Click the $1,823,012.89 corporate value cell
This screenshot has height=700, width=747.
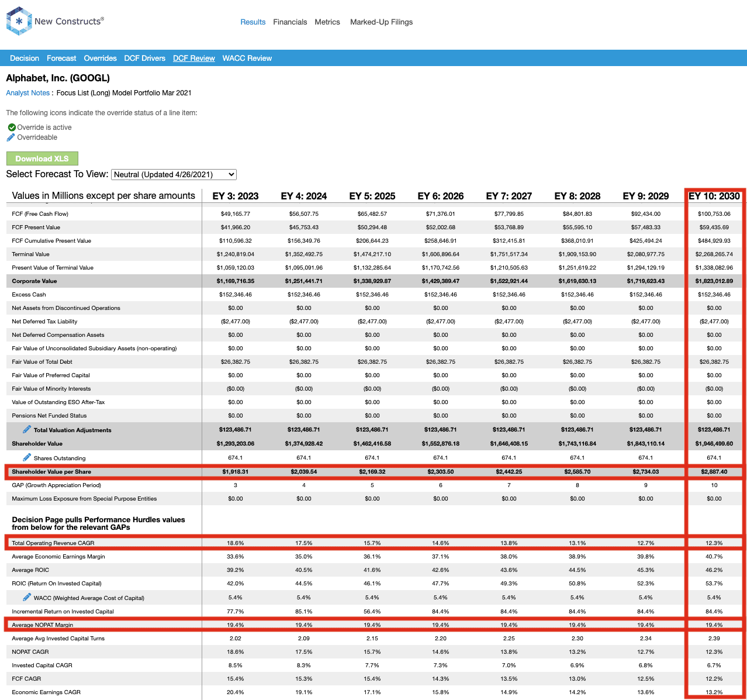(x=714, y=281)
